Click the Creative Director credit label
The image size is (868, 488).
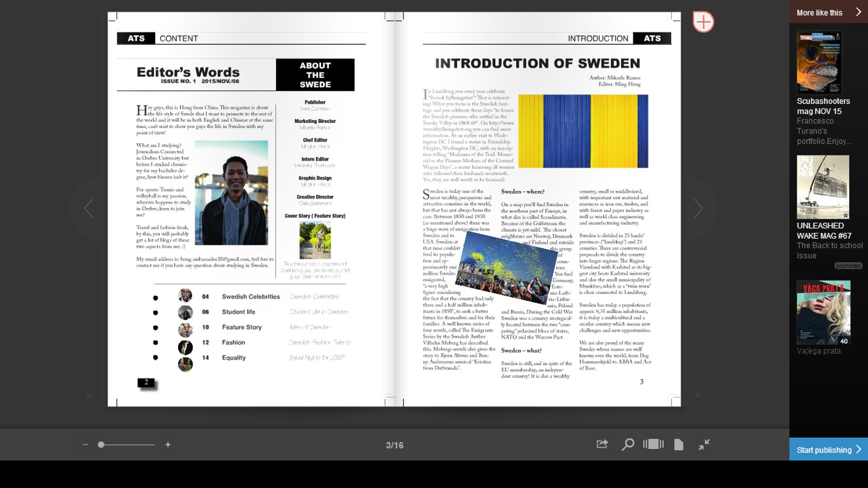[315, 197]
